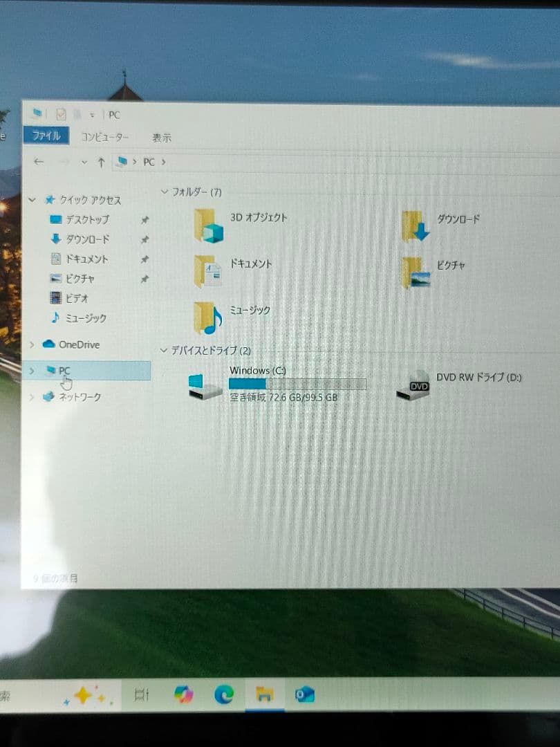Select PC in navigation pane
This screenshot has height=747, width=560.
(x=64, y=371)
